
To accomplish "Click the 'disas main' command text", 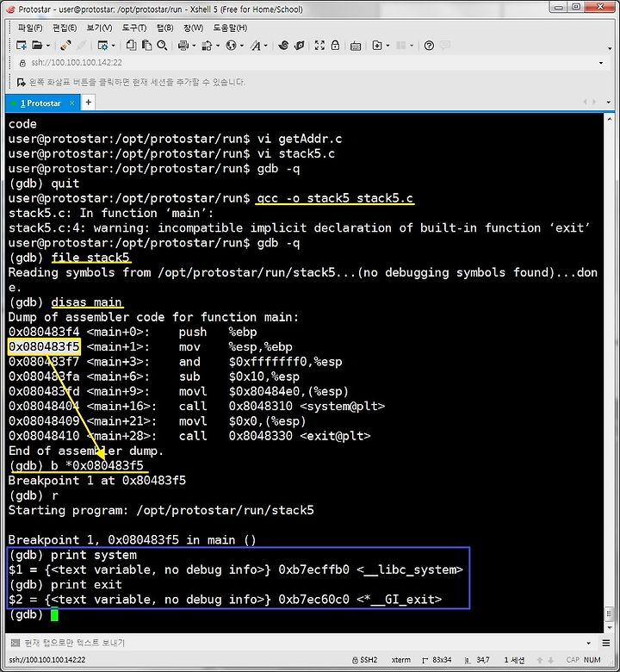I will [87, 302].
